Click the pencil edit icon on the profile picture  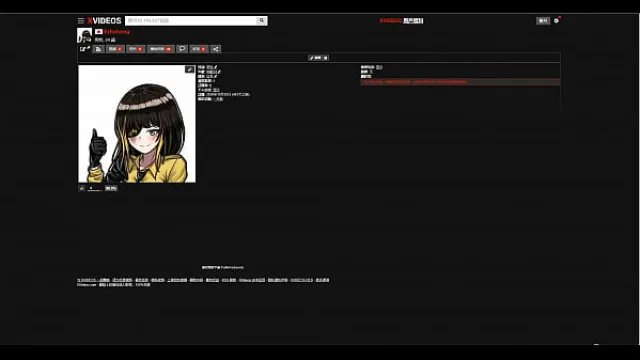coord(189,69)
